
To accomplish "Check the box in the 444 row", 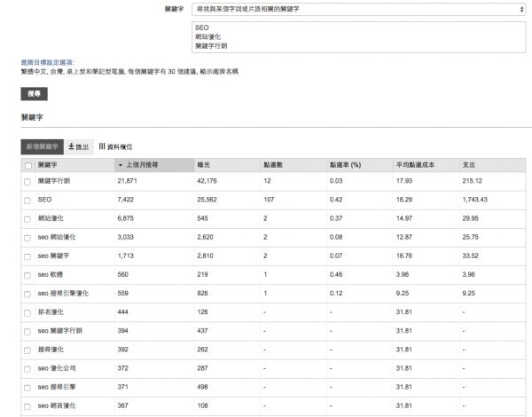I will pyautogui.click(x=27, y=312).
